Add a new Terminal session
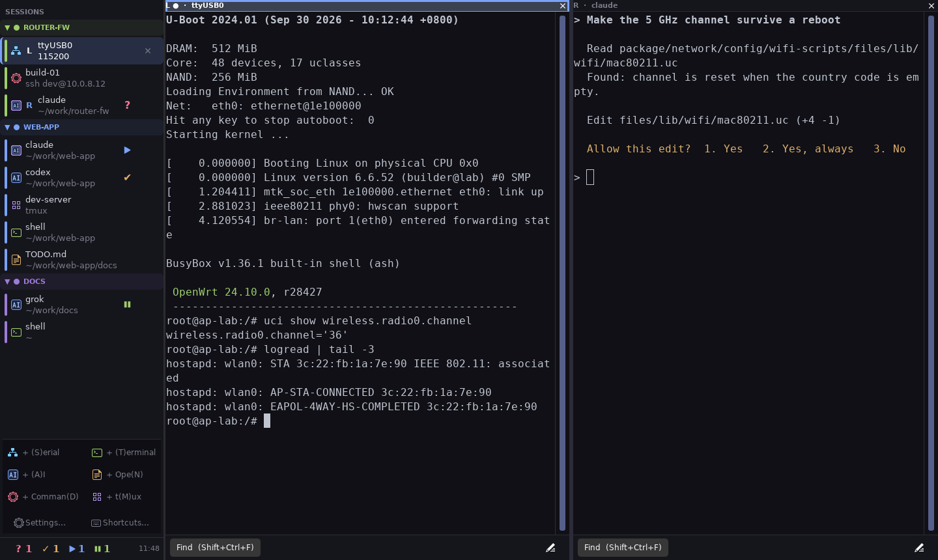 pos(124,453)
